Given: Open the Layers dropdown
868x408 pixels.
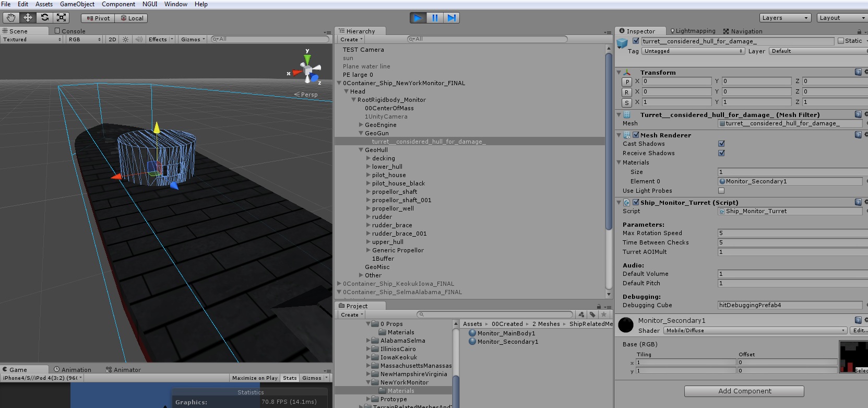Looking at the screenshot, I should pyautogui.click(x=785, y=18).
